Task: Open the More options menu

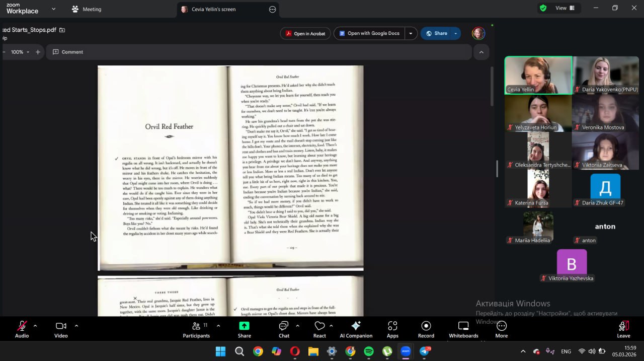Action: [501, 329]
